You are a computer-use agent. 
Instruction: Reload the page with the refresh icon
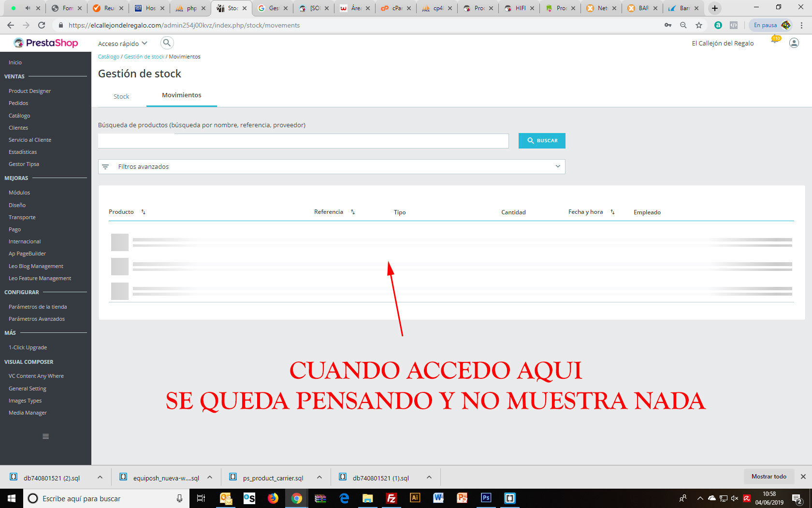tap(42, 25)
